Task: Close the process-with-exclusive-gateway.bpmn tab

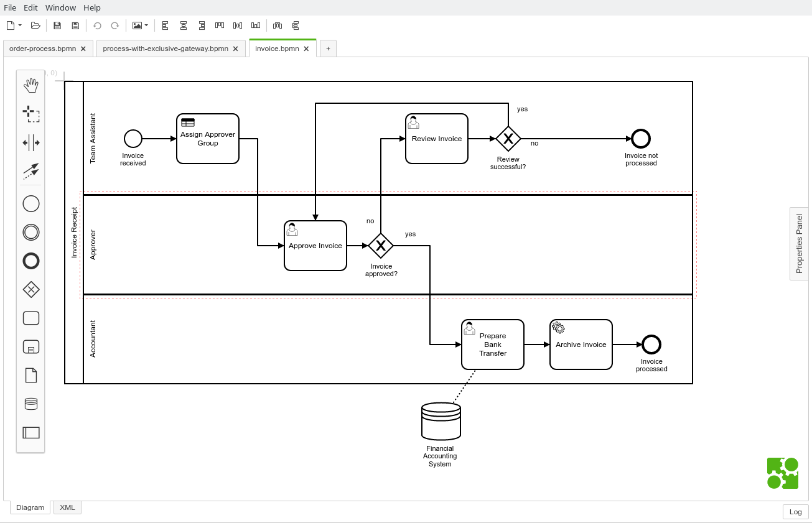Action: [235, 48]
